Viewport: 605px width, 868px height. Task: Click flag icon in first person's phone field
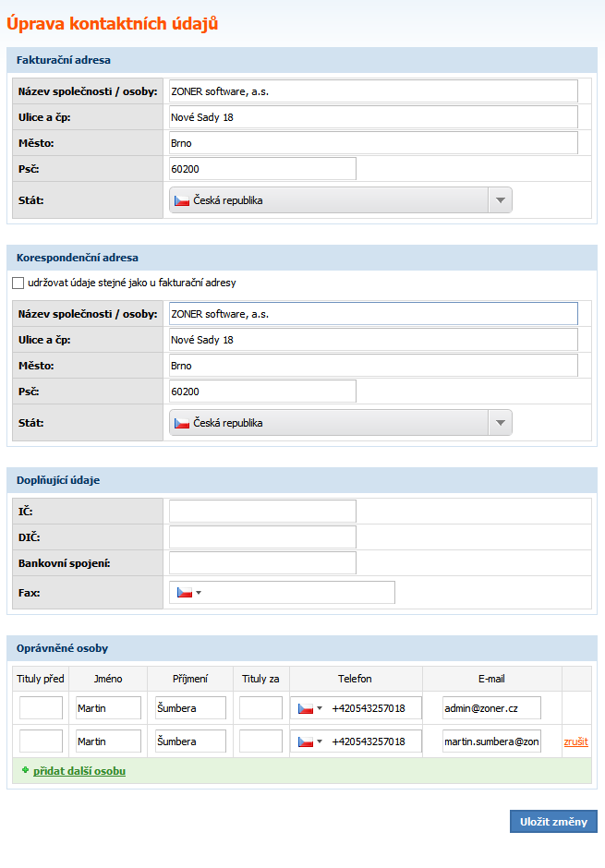(306, 708)
